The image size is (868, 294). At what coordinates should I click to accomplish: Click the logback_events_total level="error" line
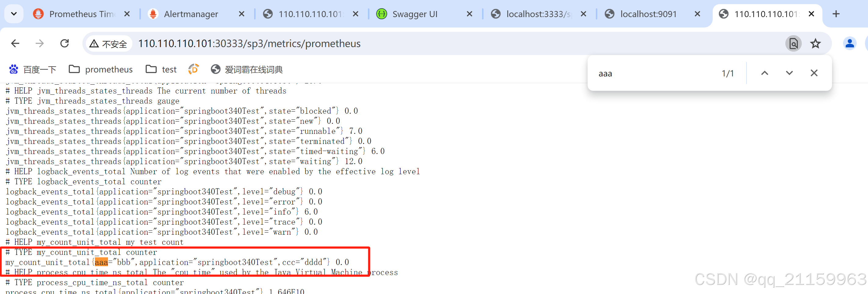(x=164, y=201)
